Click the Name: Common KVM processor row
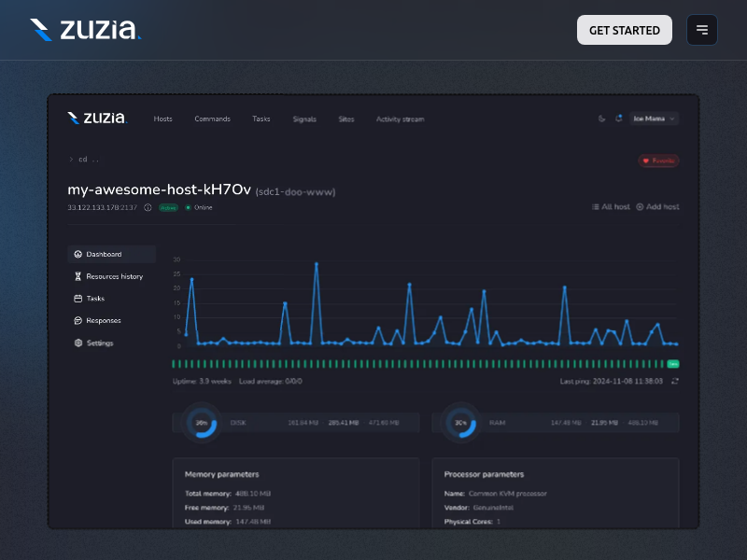747x560 pixels. click(496, 494)
